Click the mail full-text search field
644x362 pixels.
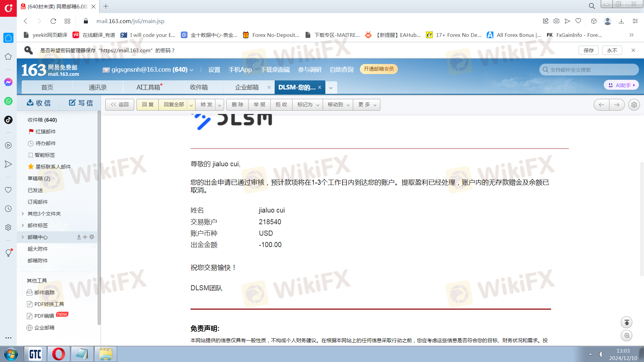tap(589, 70)
